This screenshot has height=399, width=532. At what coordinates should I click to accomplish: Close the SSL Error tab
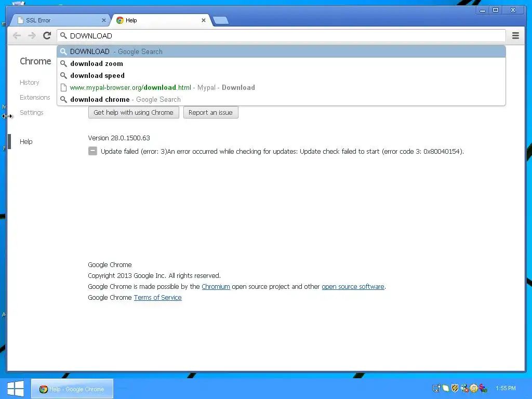pyautogui.click(x=104, y=20)
